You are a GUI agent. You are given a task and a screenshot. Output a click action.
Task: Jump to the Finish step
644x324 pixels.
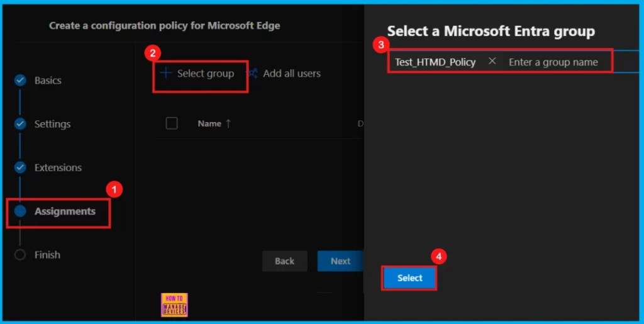[x=47, y=255]
